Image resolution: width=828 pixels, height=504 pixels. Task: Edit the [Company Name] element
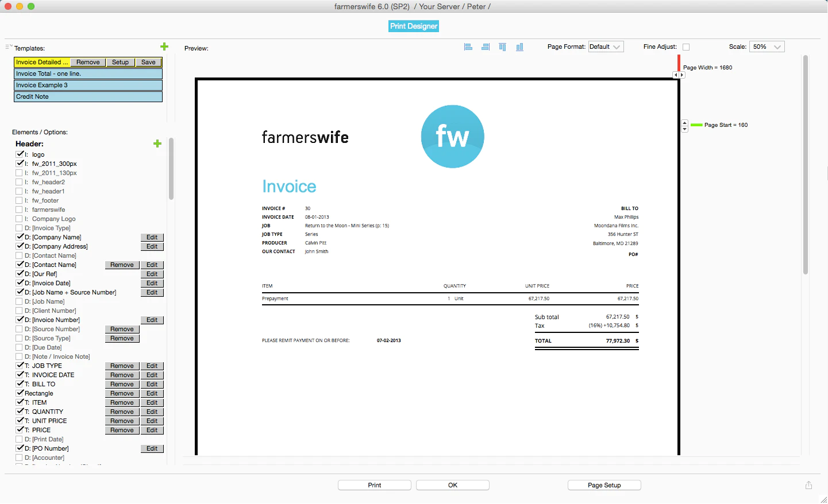[152, 237]
